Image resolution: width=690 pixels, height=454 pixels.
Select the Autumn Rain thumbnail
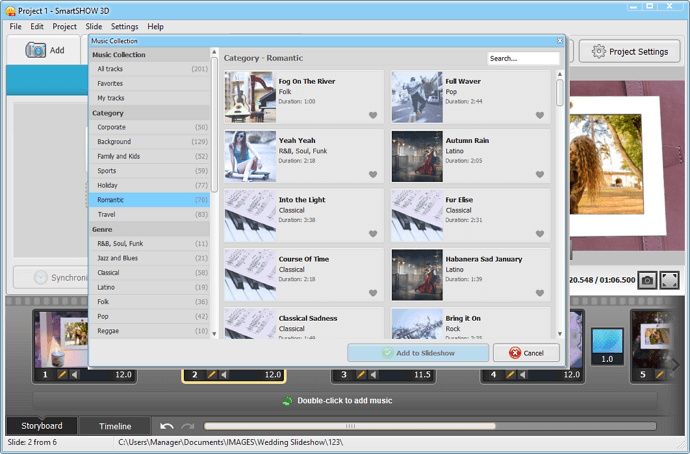point(417,156)
